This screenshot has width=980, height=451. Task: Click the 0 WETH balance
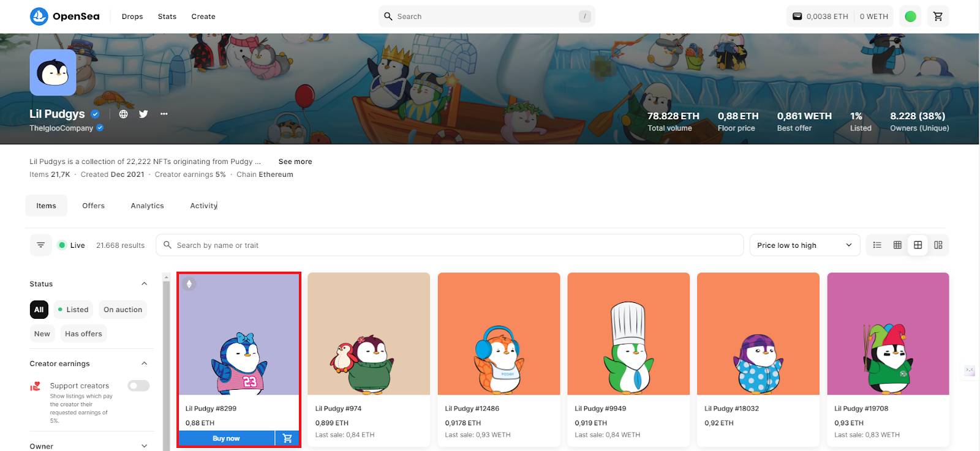tap(873, 17)
